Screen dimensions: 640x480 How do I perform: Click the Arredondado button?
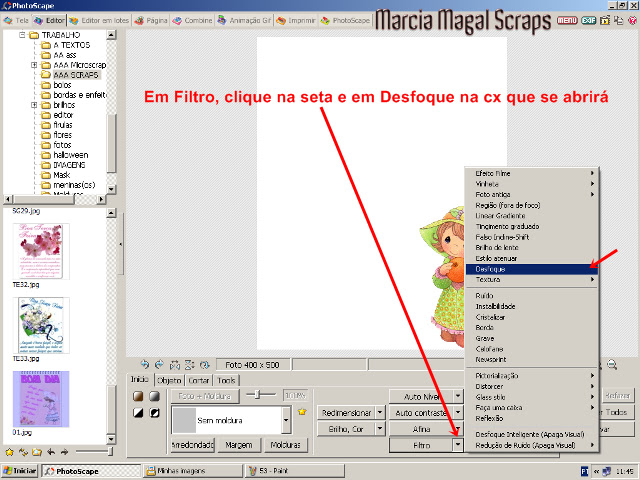(x=192, y=444)
